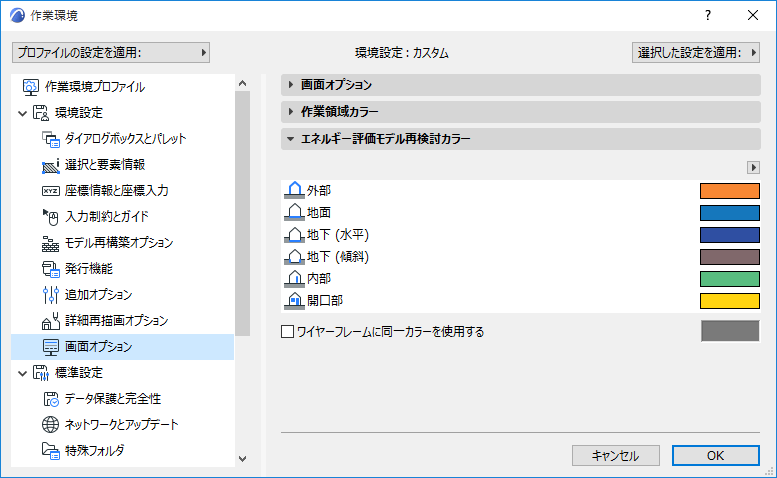
Task: Confirm with the OK button
Action: [715, 455]
